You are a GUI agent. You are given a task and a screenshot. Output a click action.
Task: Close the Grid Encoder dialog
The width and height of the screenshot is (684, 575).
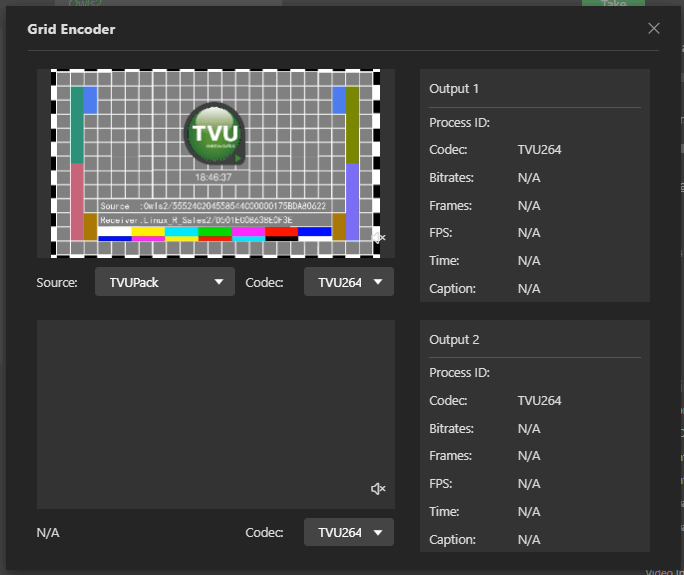pos(653,28)
